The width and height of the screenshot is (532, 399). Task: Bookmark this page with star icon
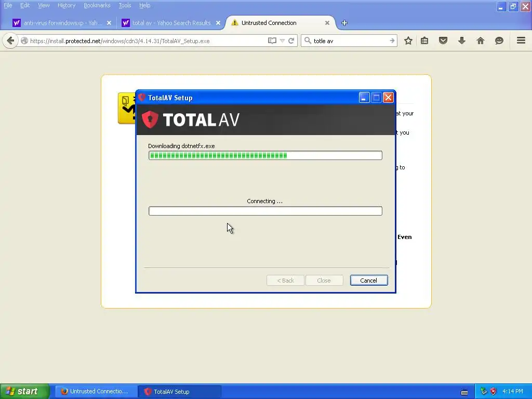pyautogui.click(x=408, y=41)
